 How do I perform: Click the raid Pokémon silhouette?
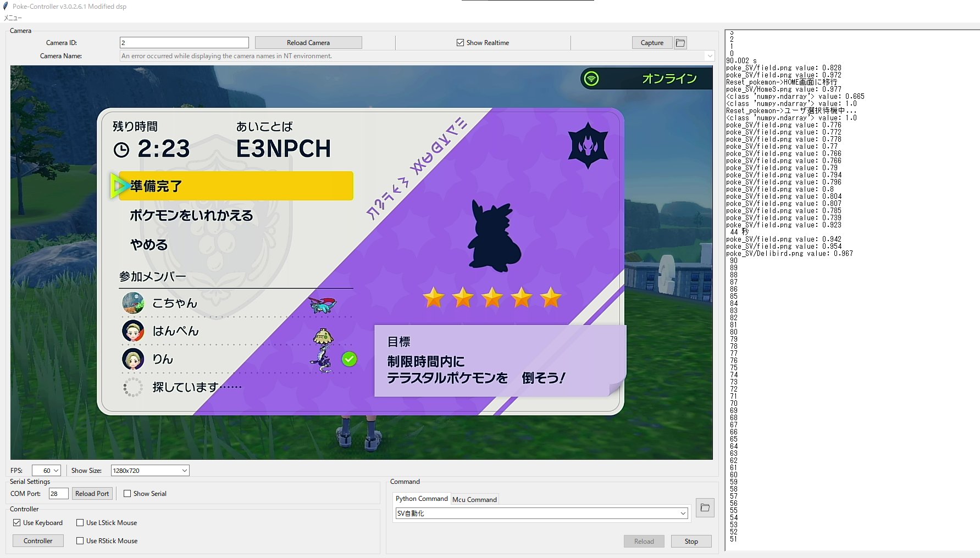pyautogui.click(x=494, y=236)
